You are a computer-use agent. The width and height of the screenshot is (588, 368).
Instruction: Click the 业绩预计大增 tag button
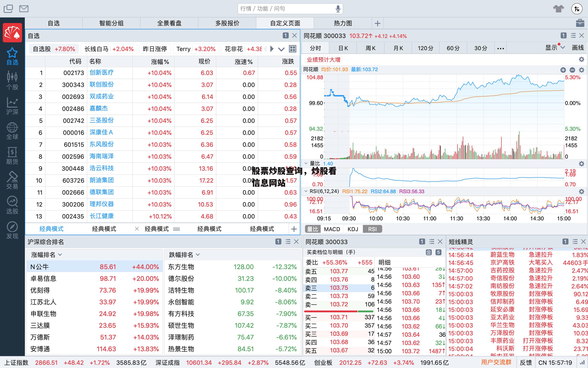tap(323, 60)
